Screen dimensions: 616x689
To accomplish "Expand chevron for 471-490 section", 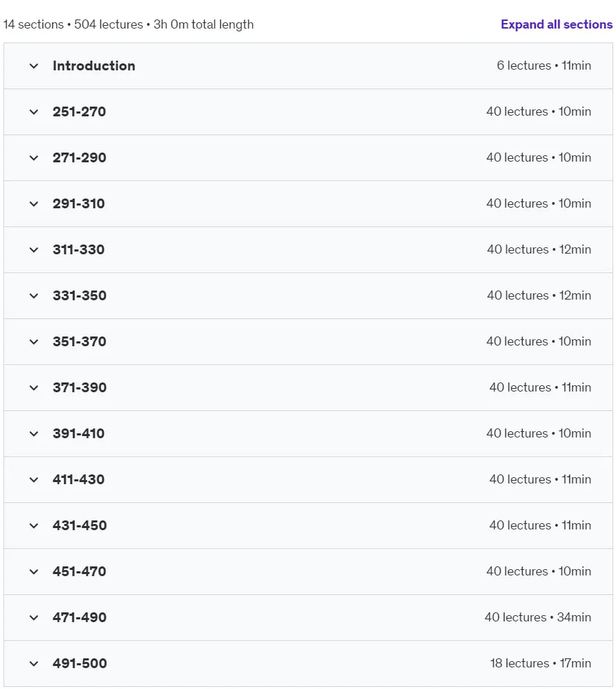I will (34, 617).
